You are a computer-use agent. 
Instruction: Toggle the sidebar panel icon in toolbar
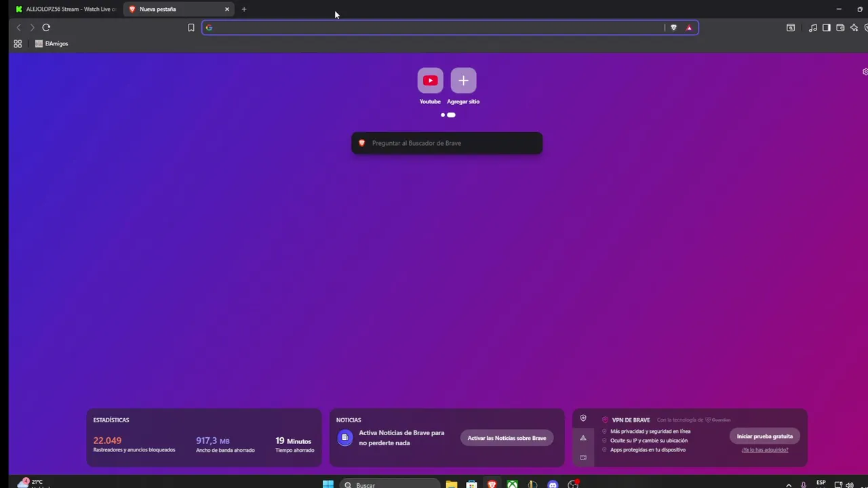tap(827, 28)
